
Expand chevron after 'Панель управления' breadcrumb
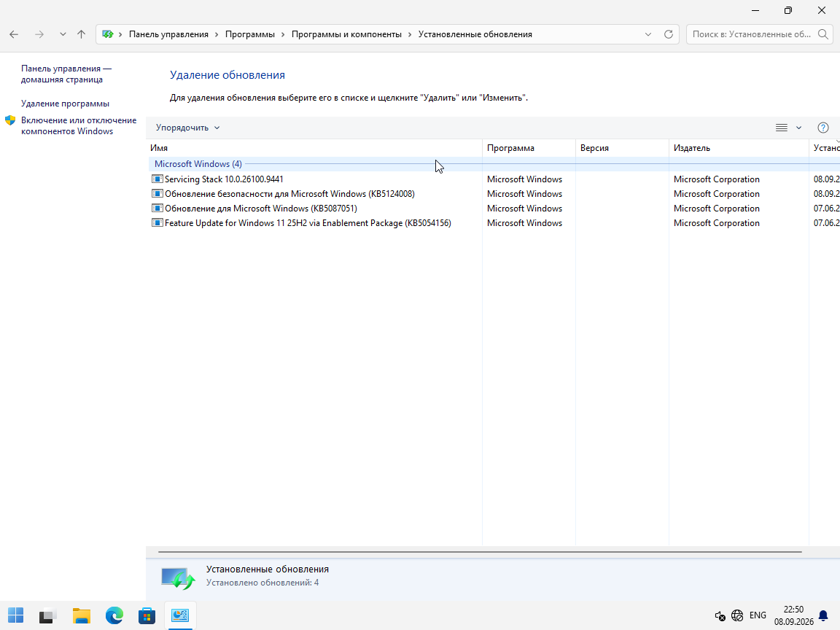217,34
